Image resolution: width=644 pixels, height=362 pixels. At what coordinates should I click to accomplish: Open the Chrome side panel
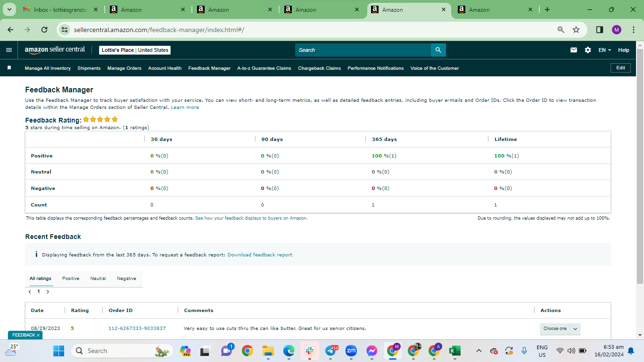[600, 30]
